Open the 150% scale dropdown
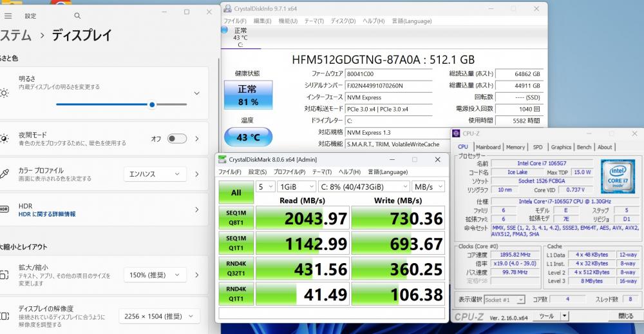 point(155,275)
